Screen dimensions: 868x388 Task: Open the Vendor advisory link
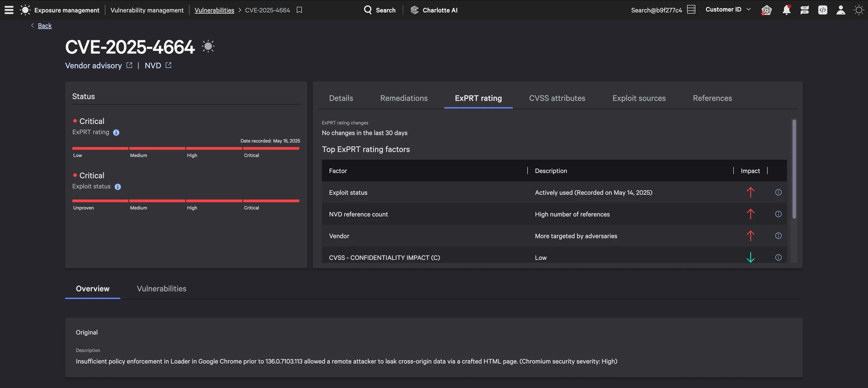tap(93, 66)
